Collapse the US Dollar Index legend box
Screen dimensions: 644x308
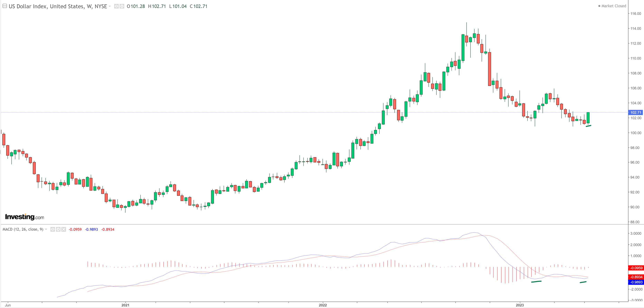[x=4, y=6]
